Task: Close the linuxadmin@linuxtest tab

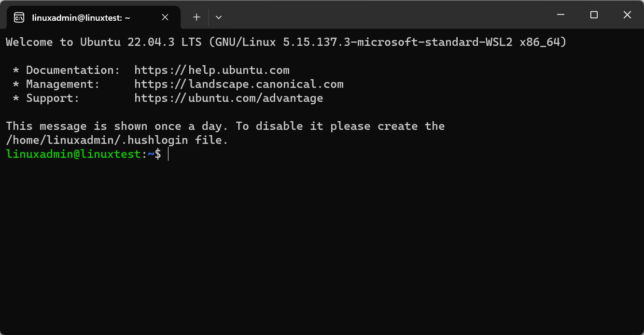Action: (165, 17)
